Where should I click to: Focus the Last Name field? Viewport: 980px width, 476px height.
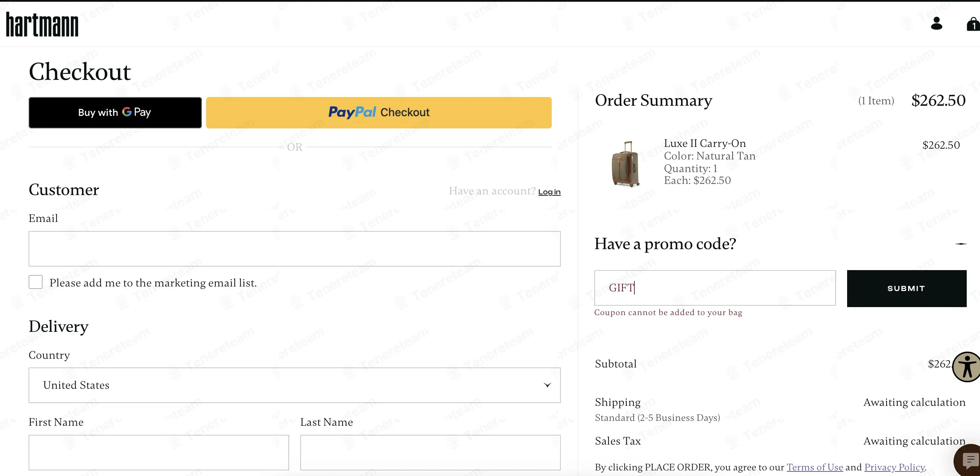[x=430, y=452]
